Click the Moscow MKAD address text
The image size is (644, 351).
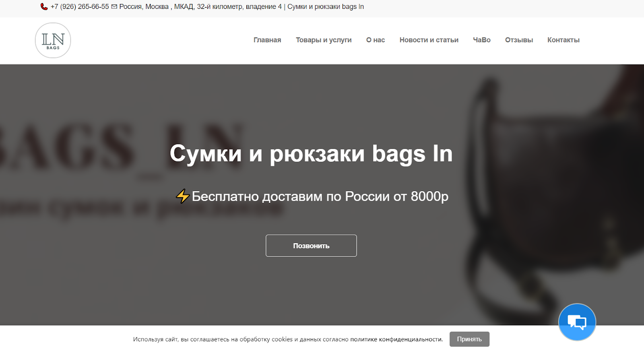[200, 7]
